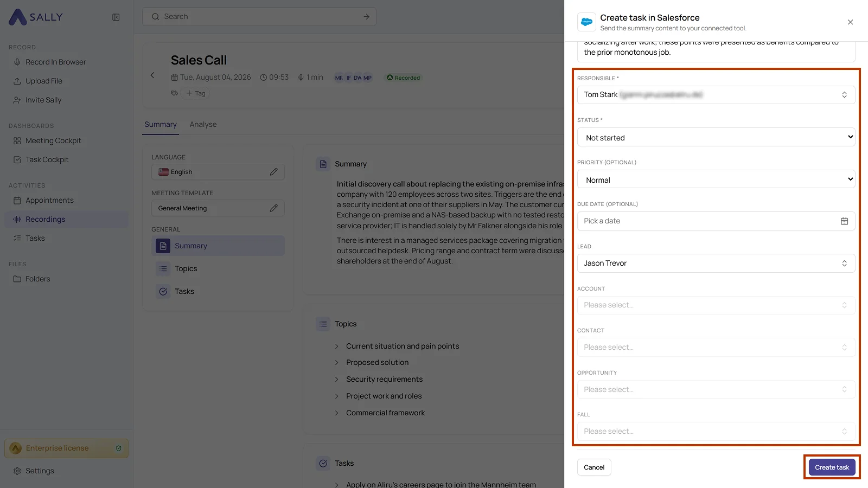Click the Summary document icon in General
This screenshot has width=868, height=488.
pos(163,246)
